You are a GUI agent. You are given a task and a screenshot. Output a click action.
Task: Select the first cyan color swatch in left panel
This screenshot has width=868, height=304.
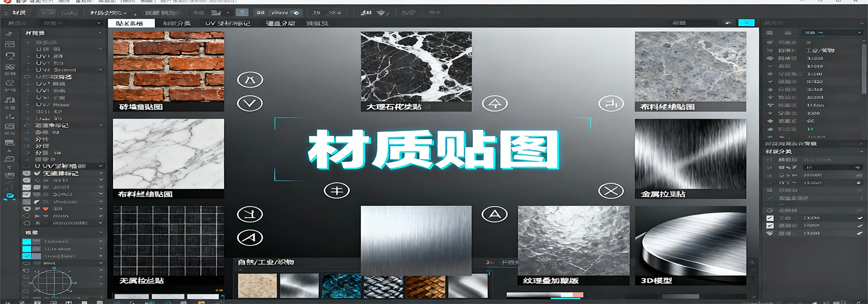(x=26, y=241)
